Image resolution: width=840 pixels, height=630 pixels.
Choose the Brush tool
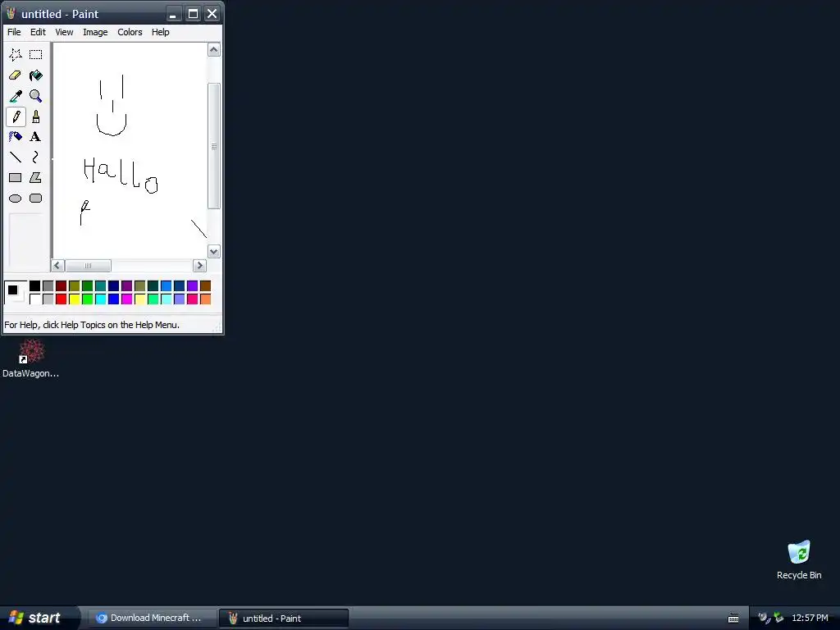pos(36,116)
